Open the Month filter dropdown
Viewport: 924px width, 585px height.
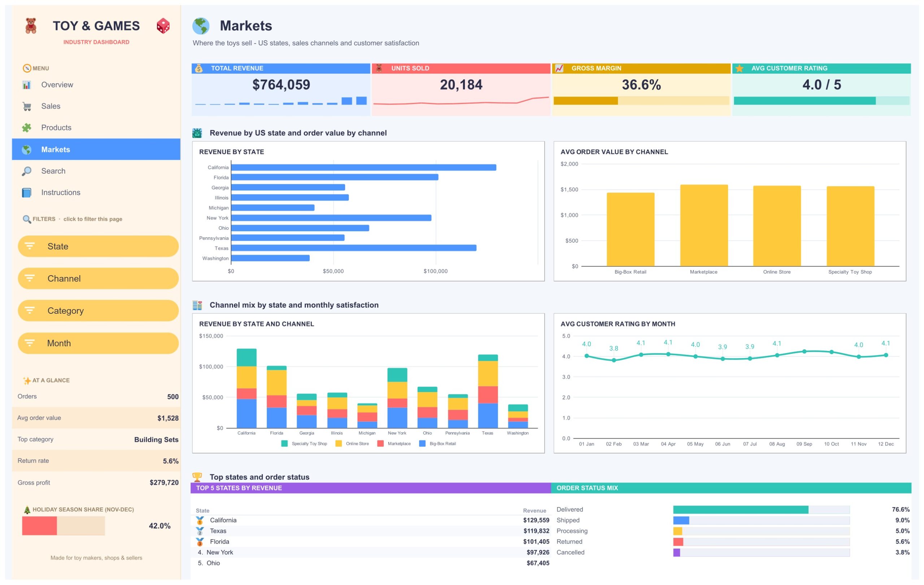click(98, 343)
